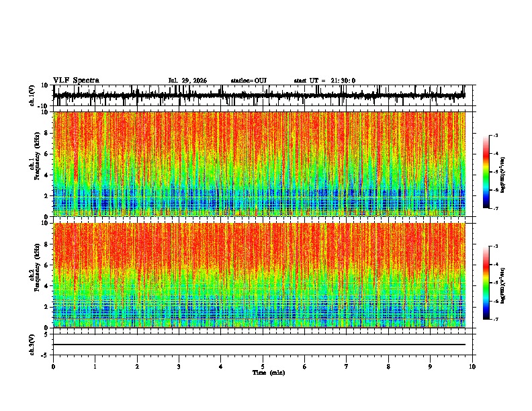Click time axis tick label "2"

click(137, 367)
